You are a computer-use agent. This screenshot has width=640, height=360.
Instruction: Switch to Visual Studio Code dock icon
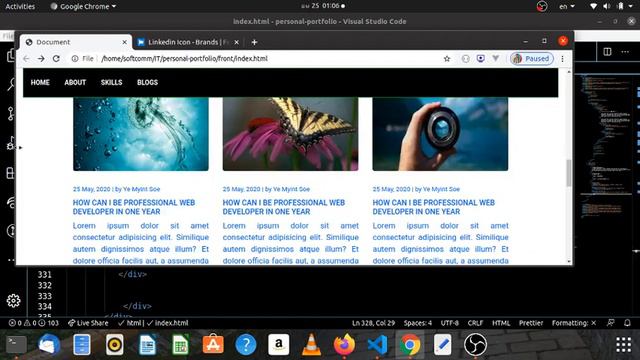click(377, 344)
